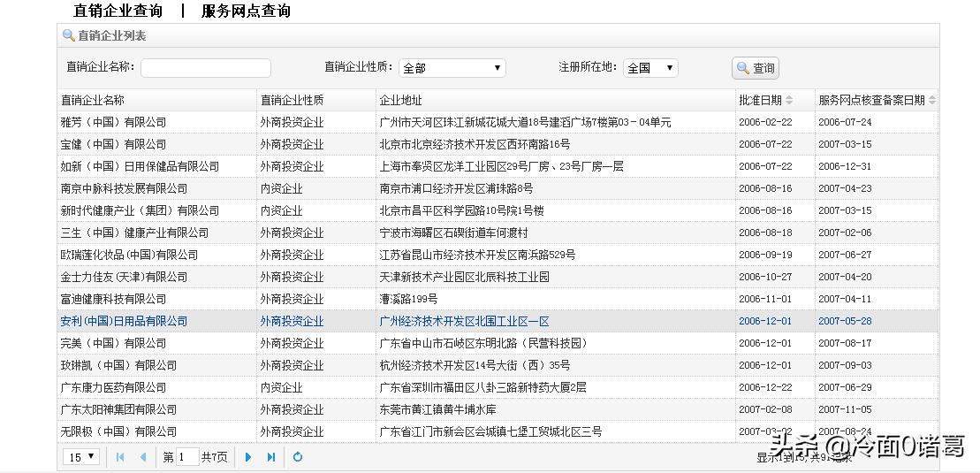The height and width of the screenshot is (473, 980).
Task: Open 安利(中国)日用品有限公司 link
Action: pos(124,321)
